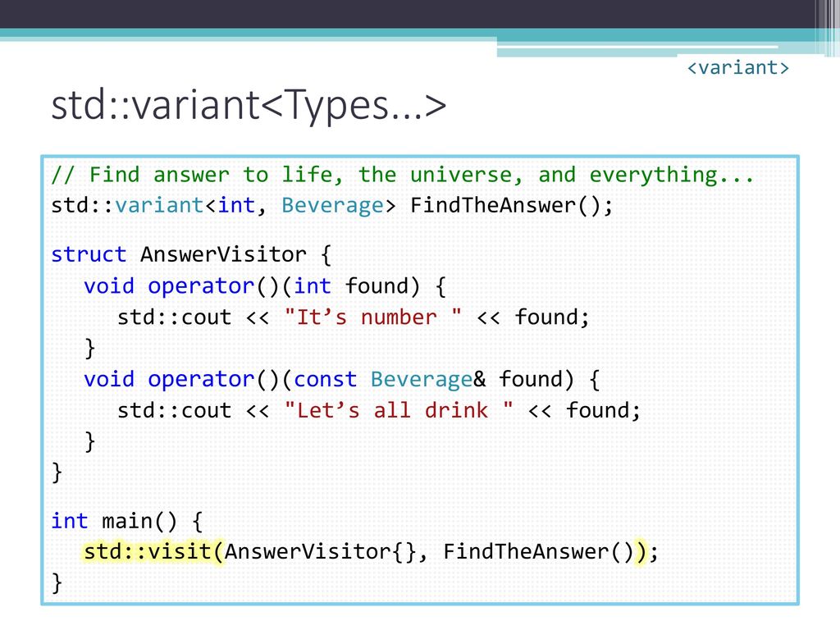Click the green comment line about life

[x=402, y=176]
